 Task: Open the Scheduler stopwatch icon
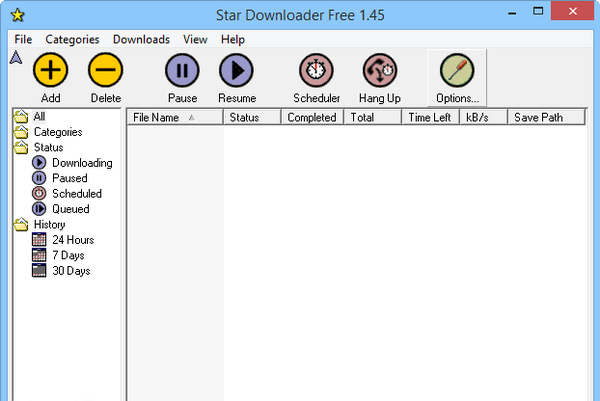316,70
